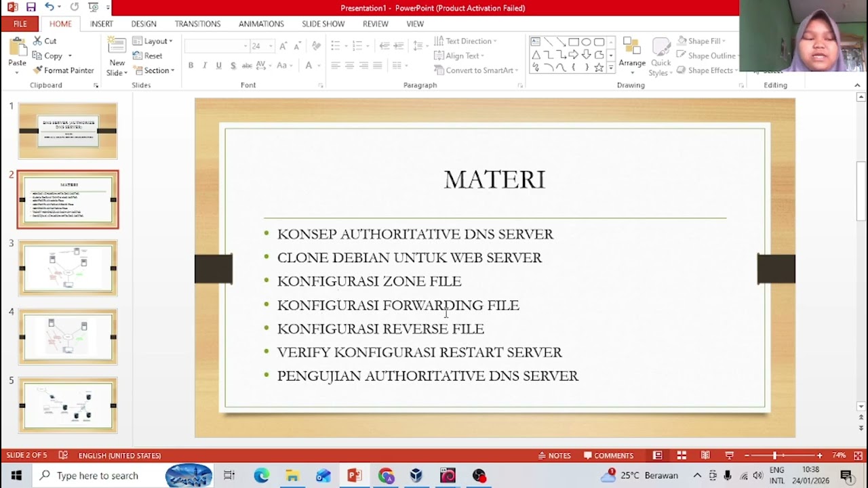Screen dimensions: 868x488
Task: Expand the shapes gallery More arrow
Action: coord(611,68)
